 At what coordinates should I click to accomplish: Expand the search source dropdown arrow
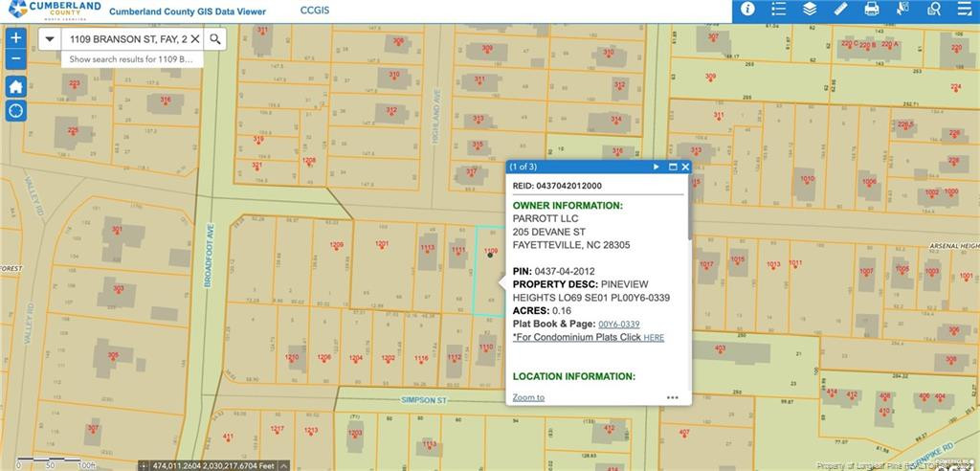[50, 39]
